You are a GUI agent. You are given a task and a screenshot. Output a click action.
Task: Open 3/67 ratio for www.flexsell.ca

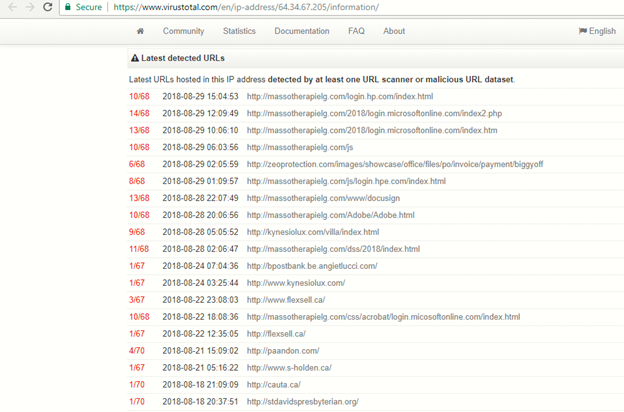point(137,300)
